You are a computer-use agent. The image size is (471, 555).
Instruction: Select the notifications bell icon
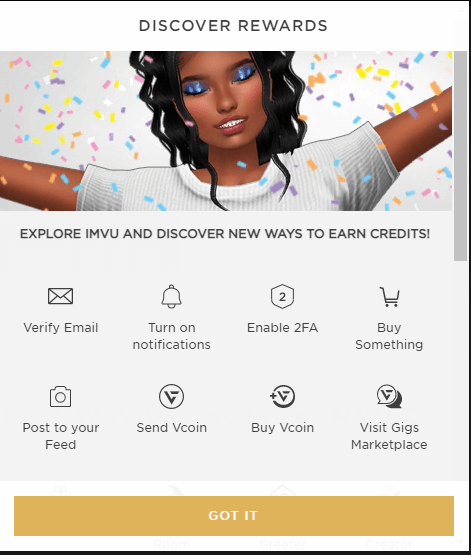[x=172, y=296]
